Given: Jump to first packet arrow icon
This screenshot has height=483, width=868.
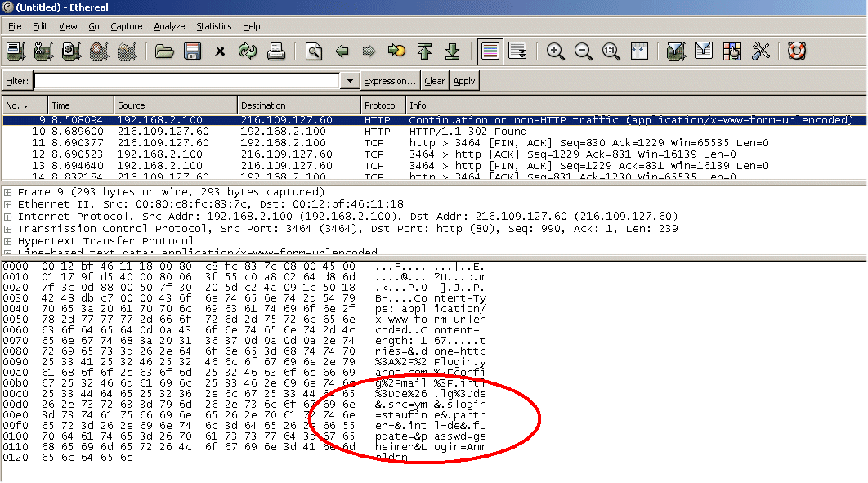Looking at the screenshot, I should pos(424,51).
